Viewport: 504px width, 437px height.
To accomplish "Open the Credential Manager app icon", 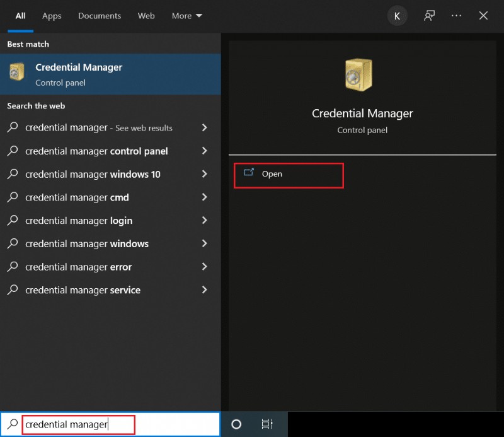I will coord(16,74).
